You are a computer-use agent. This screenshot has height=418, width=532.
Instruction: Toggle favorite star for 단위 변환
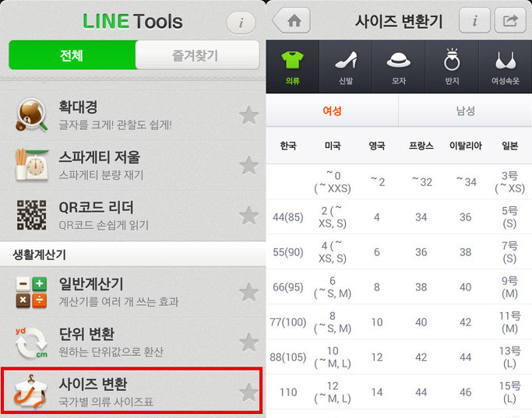[x=248, y=342]
